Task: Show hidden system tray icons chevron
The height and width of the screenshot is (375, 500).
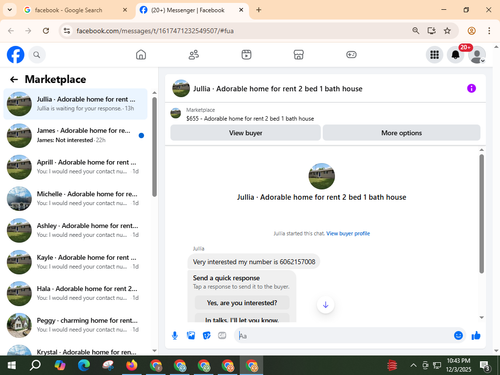Action: tap(413, 366)
